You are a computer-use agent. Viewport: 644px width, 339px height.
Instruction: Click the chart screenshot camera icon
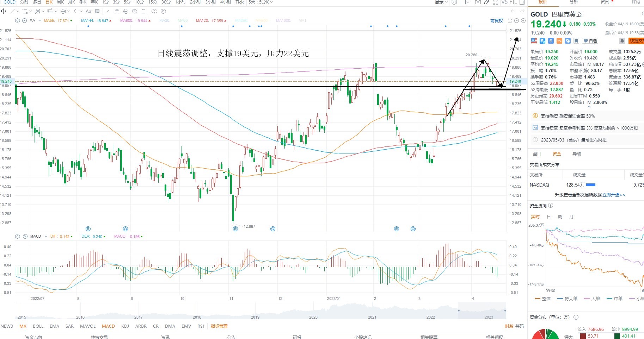click(x=478, y=2)
